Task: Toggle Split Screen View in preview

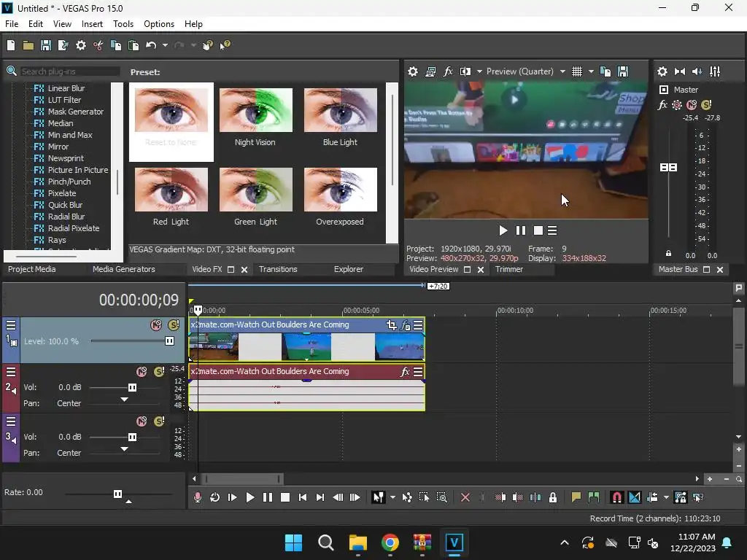Action: pos(465,71)
